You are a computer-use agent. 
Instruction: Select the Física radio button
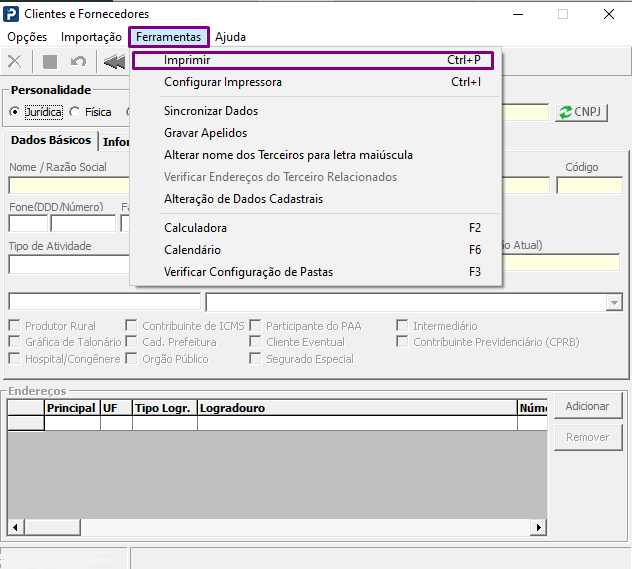pyautogui.click(x=75, y=113)
